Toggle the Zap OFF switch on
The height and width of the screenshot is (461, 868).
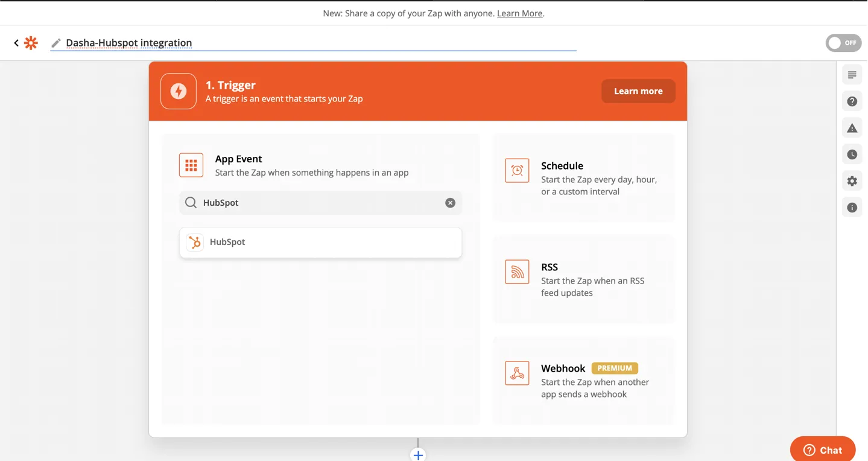click(843, 43)
